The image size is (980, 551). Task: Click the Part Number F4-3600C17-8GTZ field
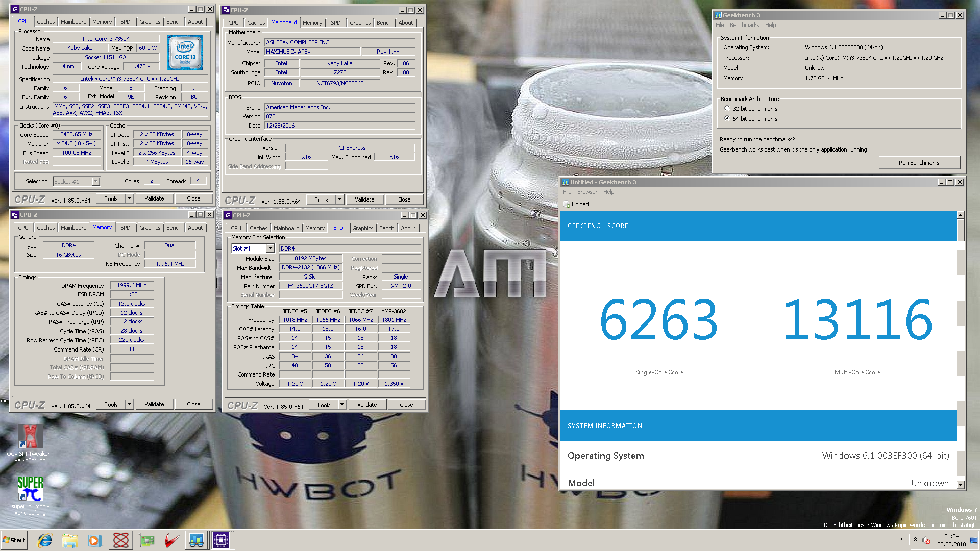click(x=310, y=286)
